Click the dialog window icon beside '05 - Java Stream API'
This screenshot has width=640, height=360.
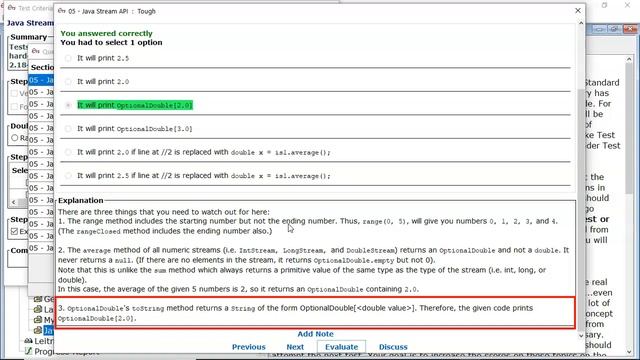click(x=62, y=11)
